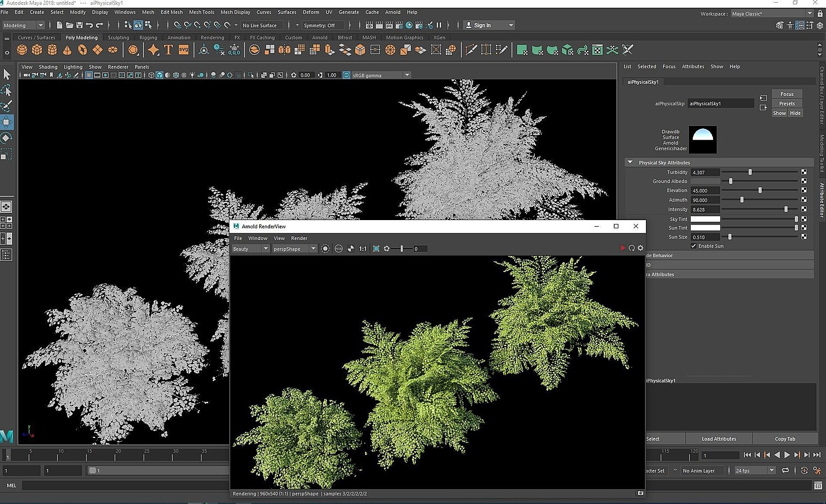826x504 pixels.
Task: Create a polygon sphere from the shelf
Action: pos(22,50)
